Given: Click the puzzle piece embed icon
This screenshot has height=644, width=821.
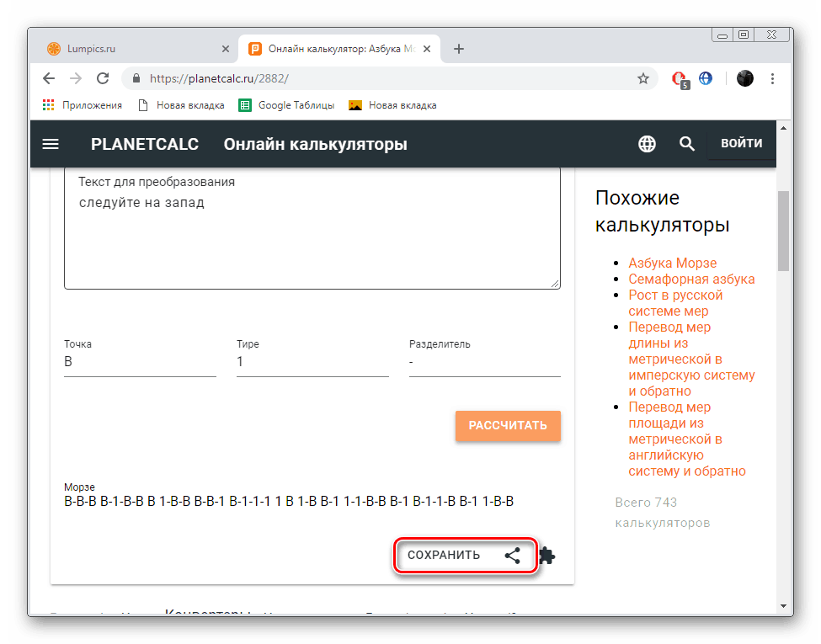Looking at the screenshot, I should [x=547, y=556].
